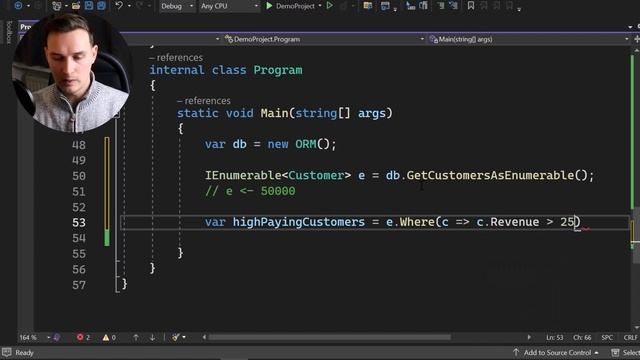Click the warnings indicator showing 0

[x=109, y=337]
